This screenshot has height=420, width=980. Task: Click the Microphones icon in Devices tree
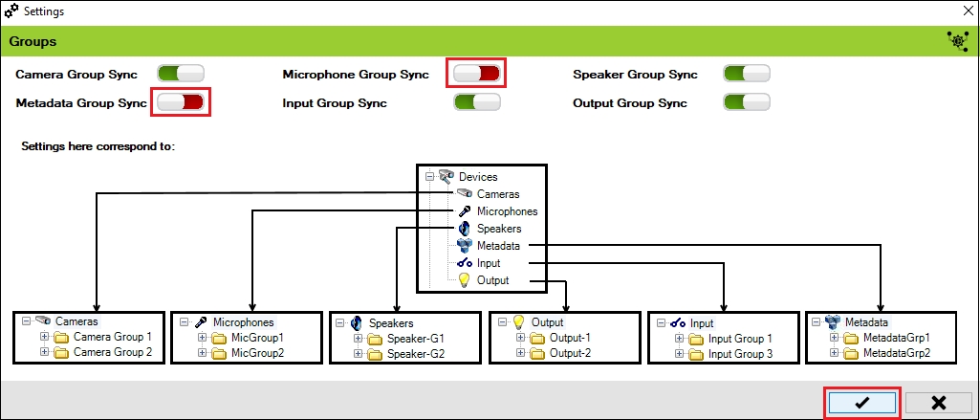[464, 211]
